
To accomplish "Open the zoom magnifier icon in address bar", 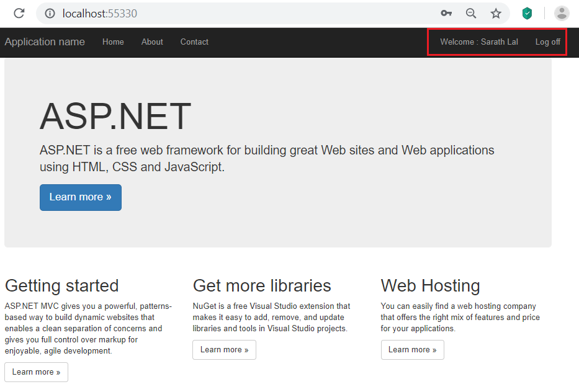I will [471, 13].
